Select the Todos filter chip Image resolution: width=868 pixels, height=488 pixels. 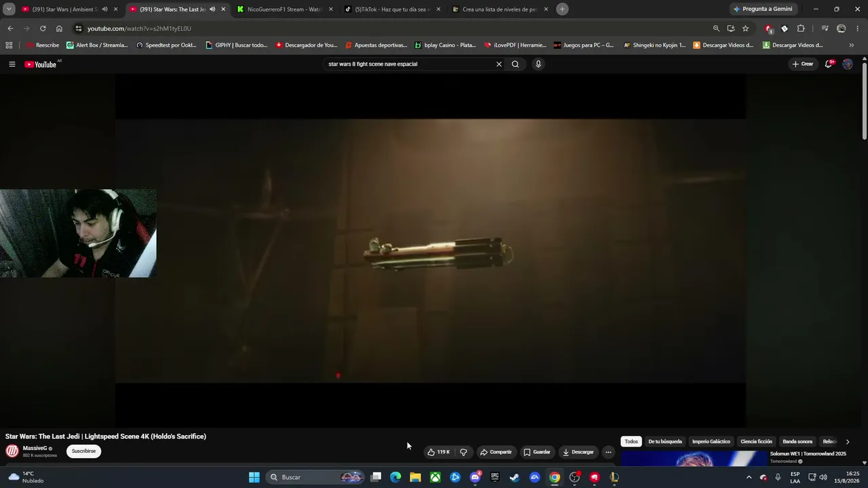[631, 442]
